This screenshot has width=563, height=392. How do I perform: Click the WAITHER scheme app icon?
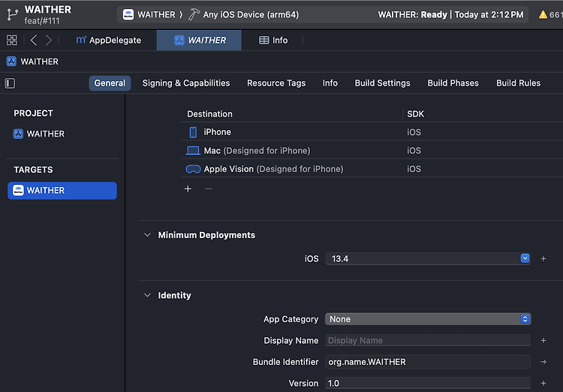[128, 15]
